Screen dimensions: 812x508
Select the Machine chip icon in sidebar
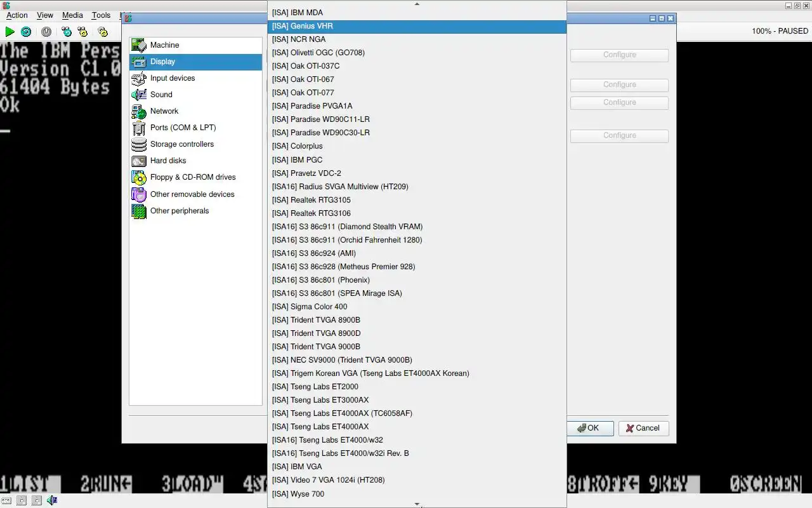139,45
